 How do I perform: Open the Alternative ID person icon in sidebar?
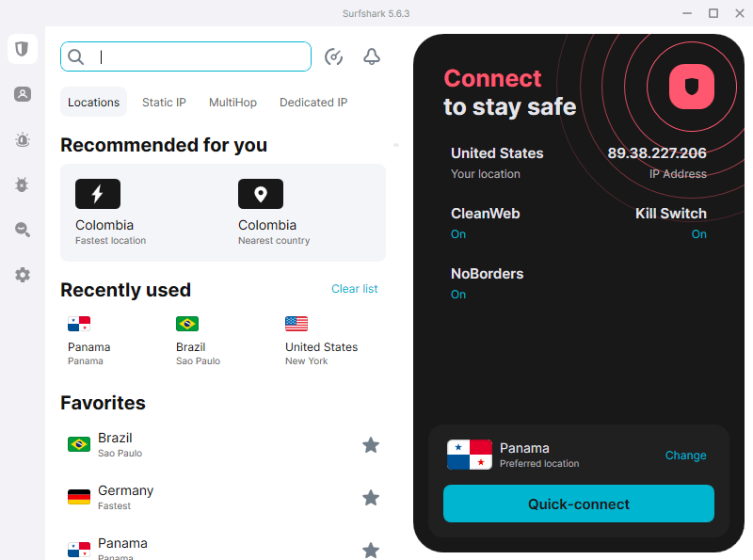click(22, 94)
